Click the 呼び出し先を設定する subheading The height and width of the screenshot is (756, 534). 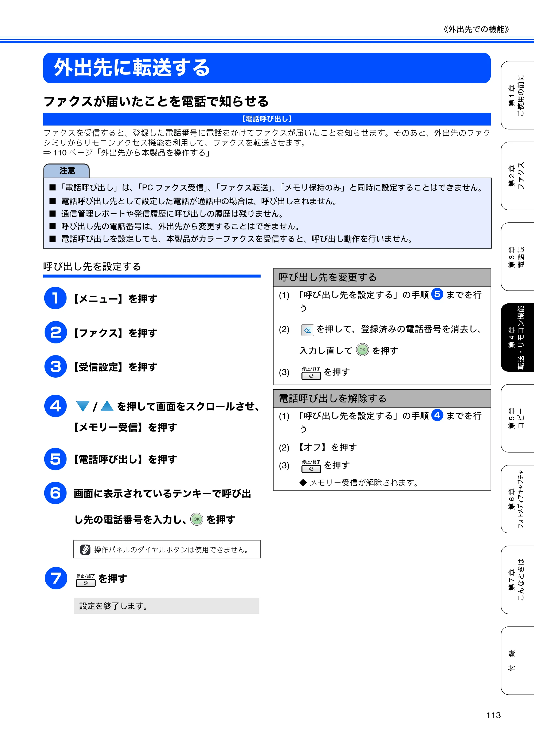click(92, 267)
